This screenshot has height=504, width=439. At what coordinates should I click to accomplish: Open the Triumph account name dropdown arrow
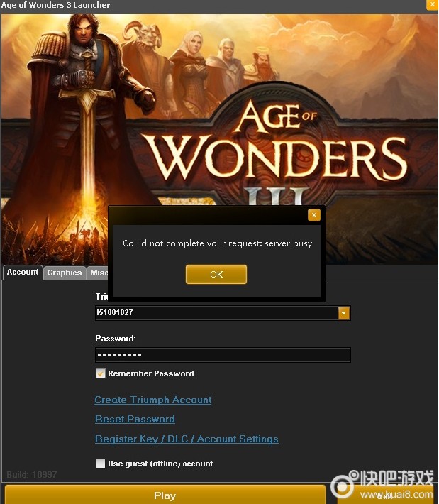[344, 313]
